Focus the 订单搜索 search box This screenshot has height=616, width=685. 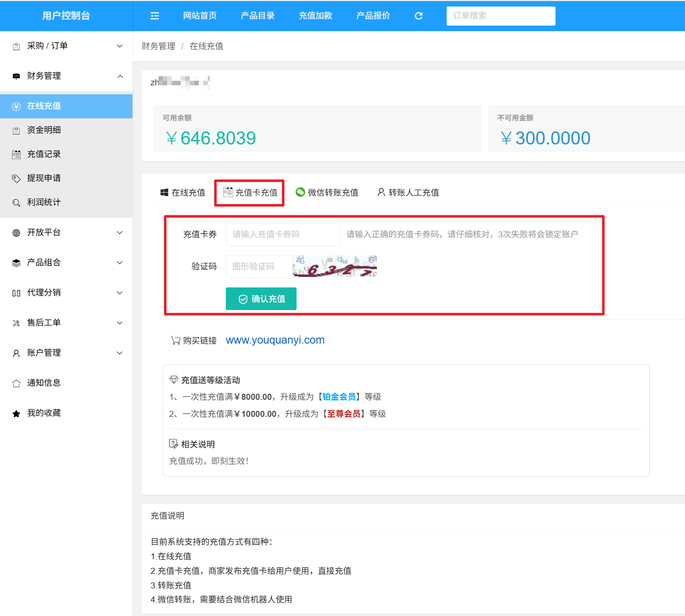[500, 16]
